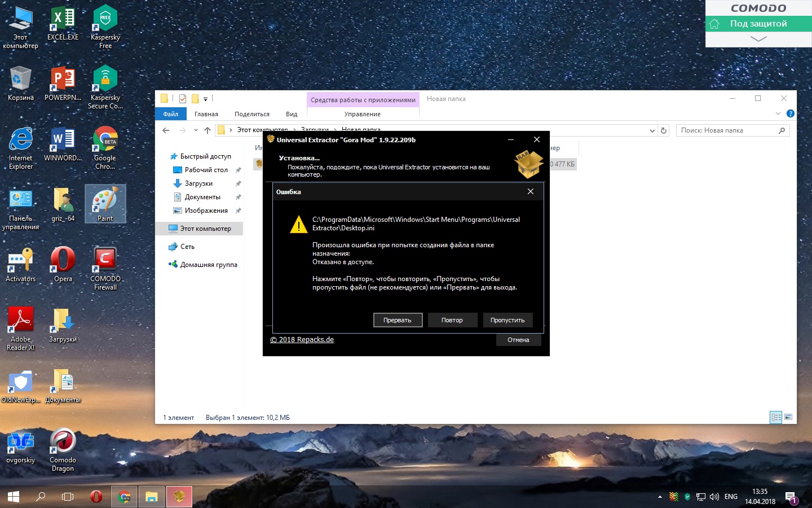
Task: Open the Recycle Bin (Корзина) icon
Action: [x=21, y=83]
